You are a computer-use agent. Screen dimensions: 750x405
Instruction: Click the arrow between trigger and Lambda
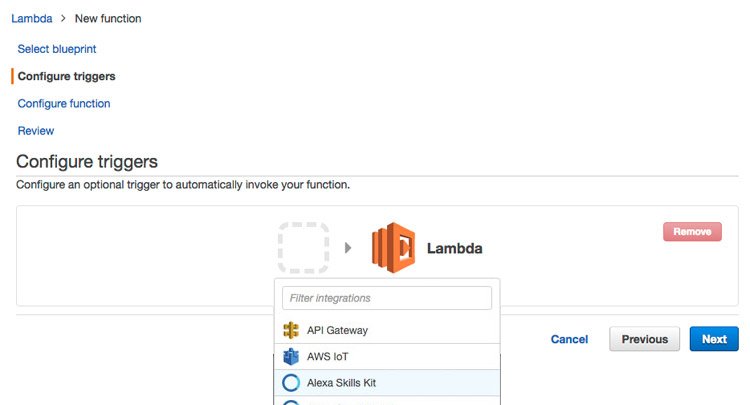coord(348,247)
